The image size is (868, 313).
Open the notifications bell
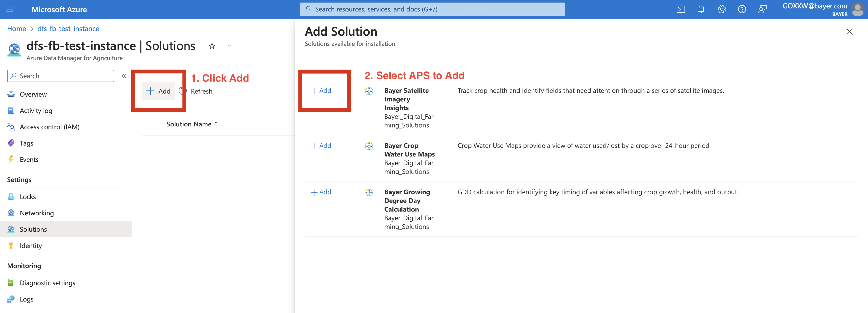(x=701, y=9)
